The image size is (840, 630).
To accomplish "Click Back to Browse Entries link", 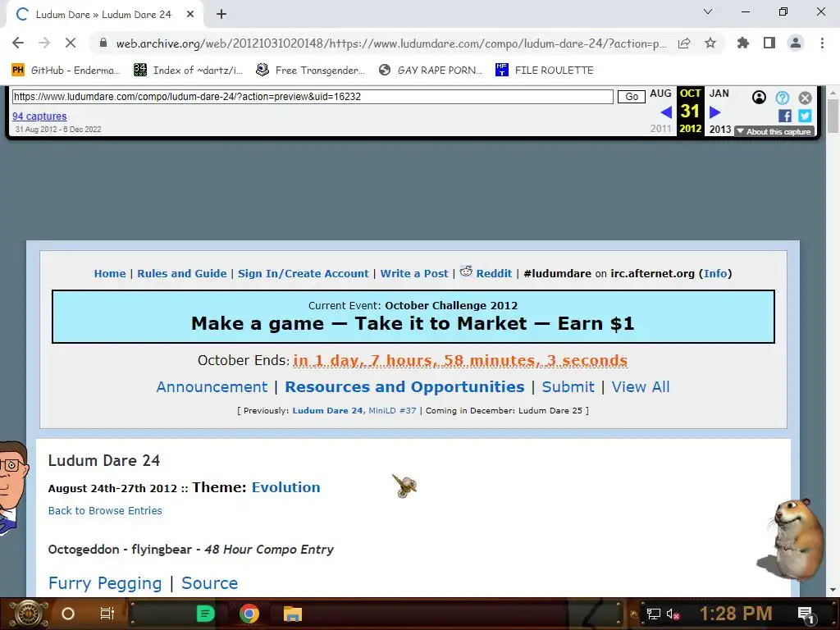I will tap(105, 511).
